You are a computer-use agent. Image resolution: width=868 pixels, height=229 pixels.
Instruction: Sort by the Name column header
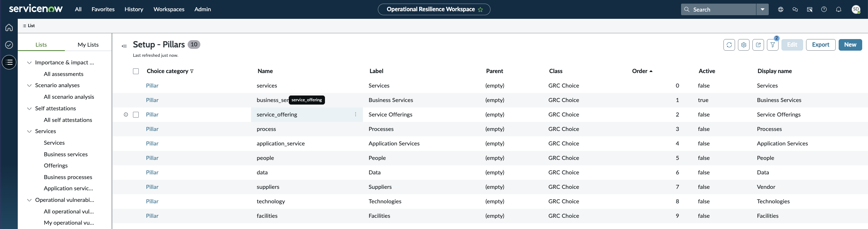coord(265,71)
